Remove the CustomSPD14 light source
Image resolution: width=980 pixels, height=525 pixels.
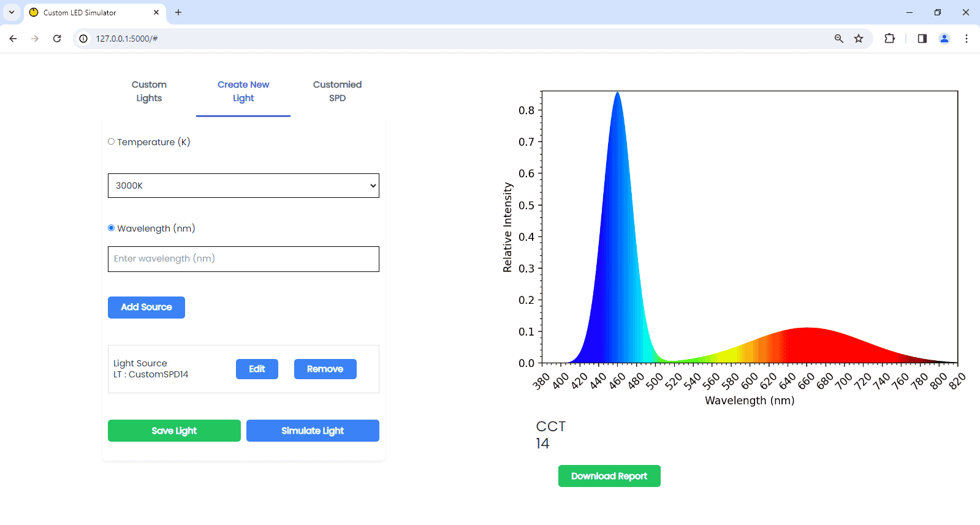(325, 369)
